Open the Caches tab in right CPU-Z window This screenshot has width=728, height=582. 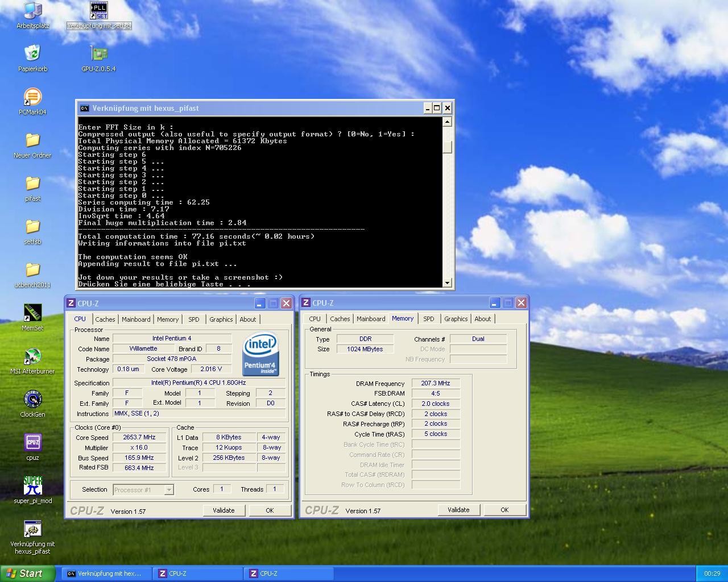340,319
